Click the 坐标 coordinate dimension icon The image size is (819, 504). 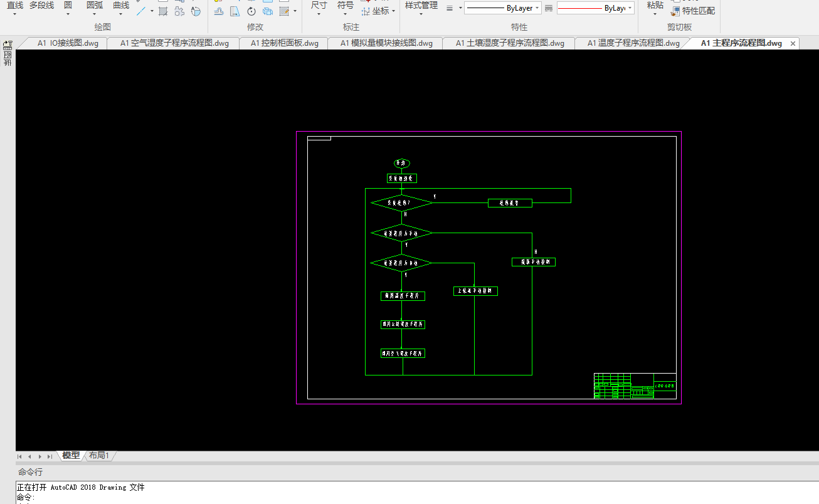[x=366, y=11]
